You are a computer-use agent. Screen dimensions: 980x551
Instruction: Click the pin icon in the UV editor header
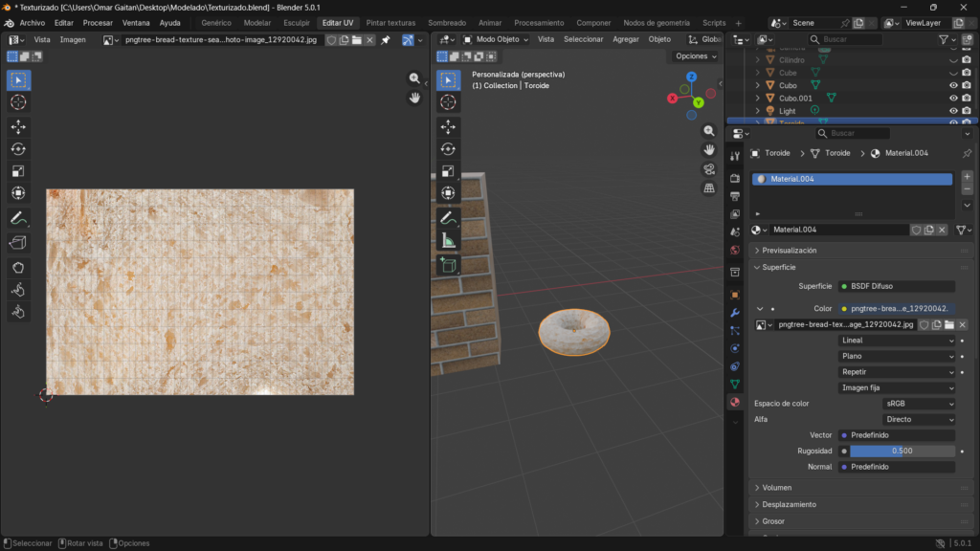point(386,40)
